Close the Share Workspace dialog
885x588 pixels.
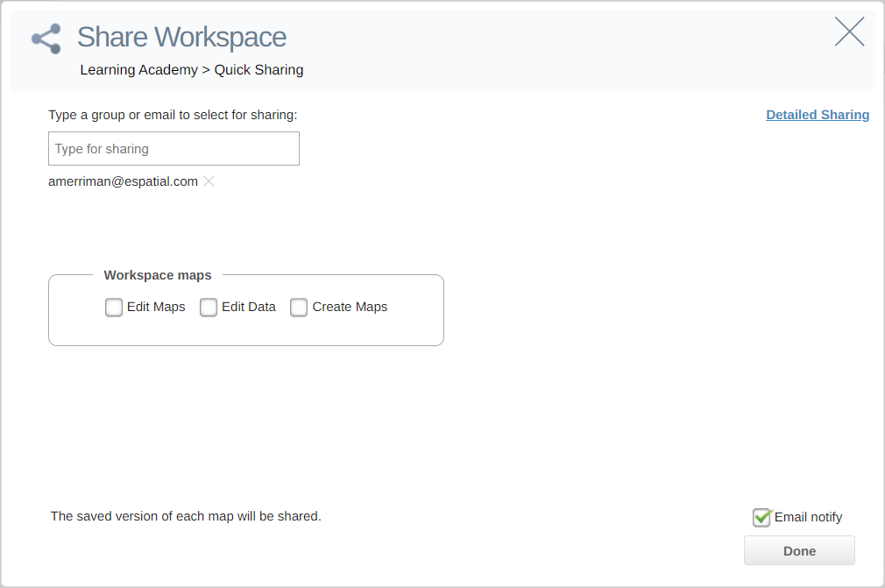click(x=849, y=32)
